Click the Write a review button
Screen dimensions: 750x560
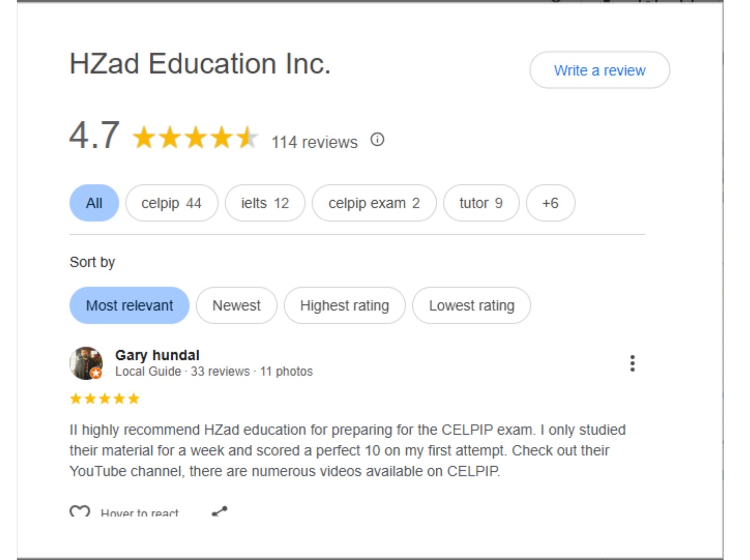(x=599, y=70)
